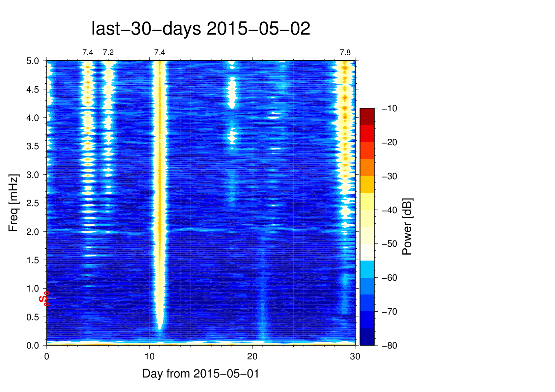The width and height of the screenshot is (555, 392).
Task: Click the -10 tick label on the colorbar
Action: [x=389, y=108]
